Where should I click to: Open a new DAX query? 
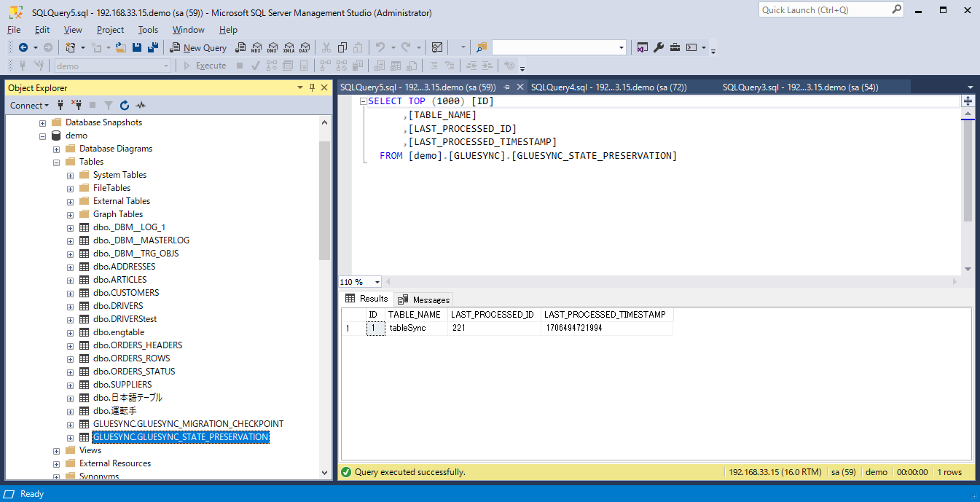305,47
